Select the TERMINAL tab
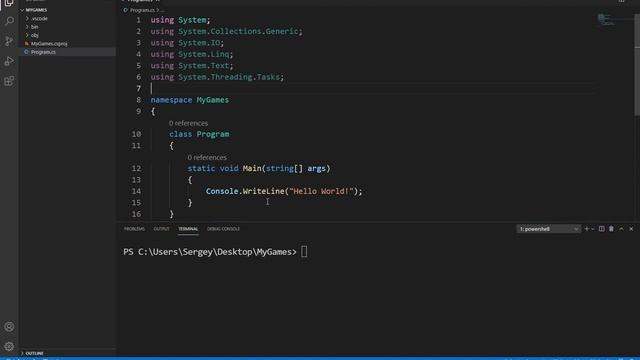Image resolution: width=640 pixels, height=360 pixels. click(188, 229)
